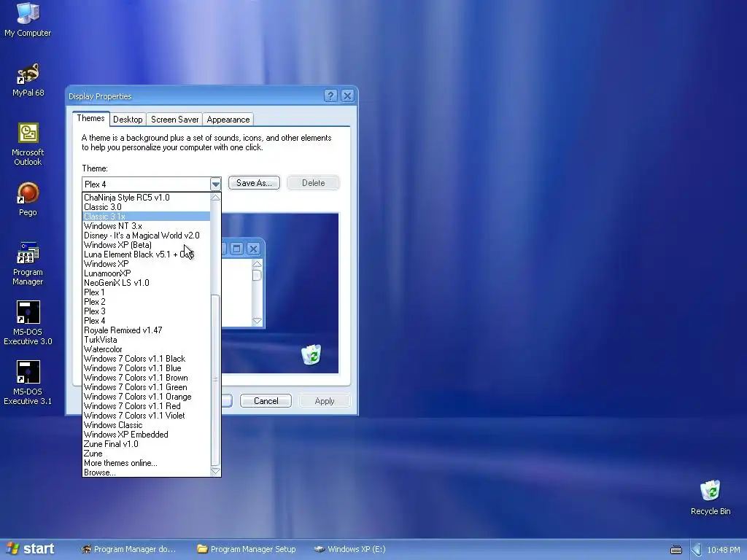Select the Program Manager desktop icon
This screenshot has height=560, width=747.
click(x=28, y=263)
